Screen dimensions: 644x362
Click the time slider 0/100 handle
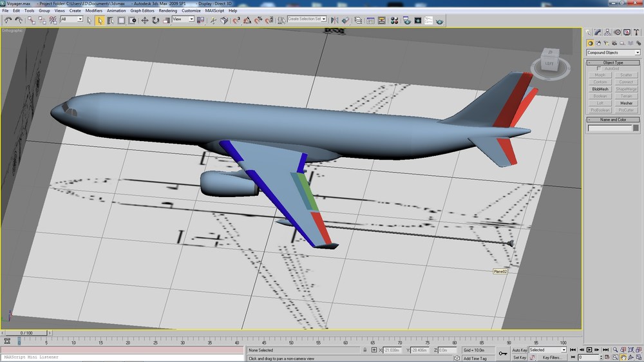point(26,333)
